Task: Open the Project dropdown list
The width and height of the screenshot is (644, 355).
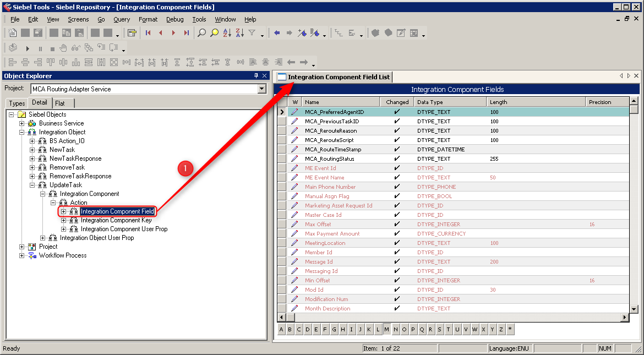Action: [263, 89]
